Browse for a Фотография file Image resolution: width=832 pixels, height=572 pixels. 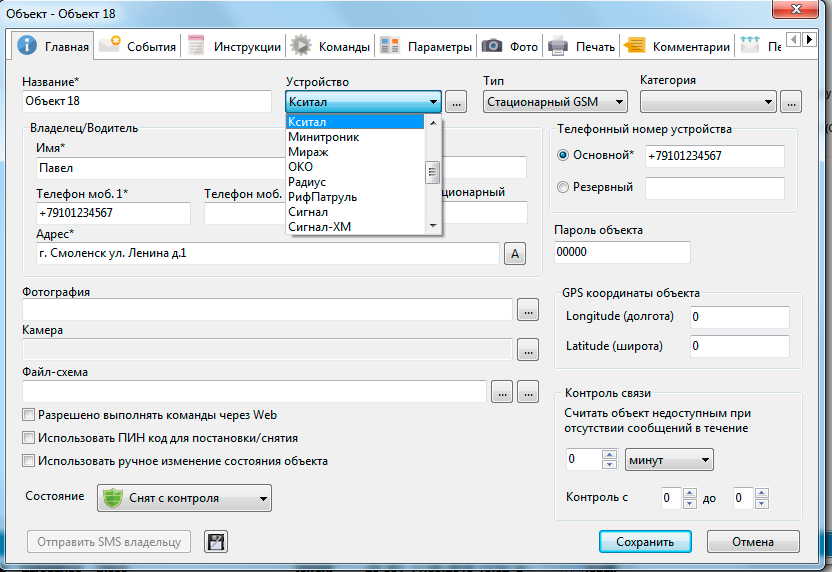(x=528, y=309)
